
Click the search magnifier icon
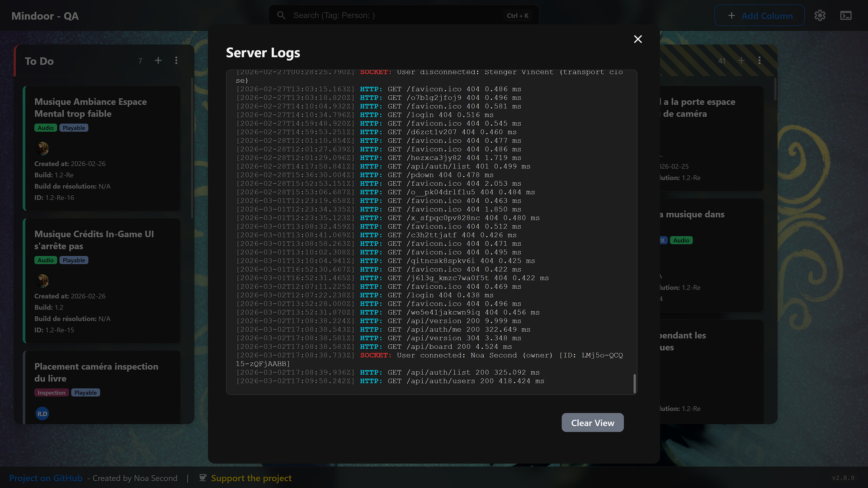(x=281, y=15)
